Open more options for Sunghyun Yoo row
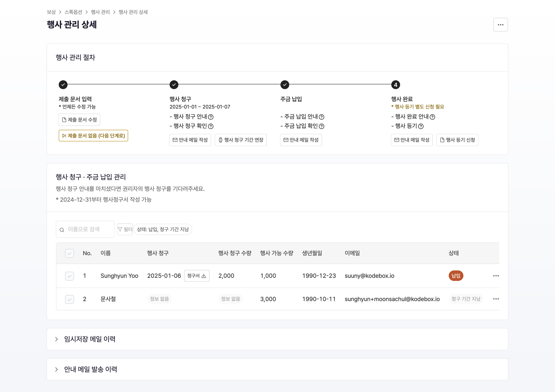The width and height of the screenshot is (555, 392). click(496, 276)
